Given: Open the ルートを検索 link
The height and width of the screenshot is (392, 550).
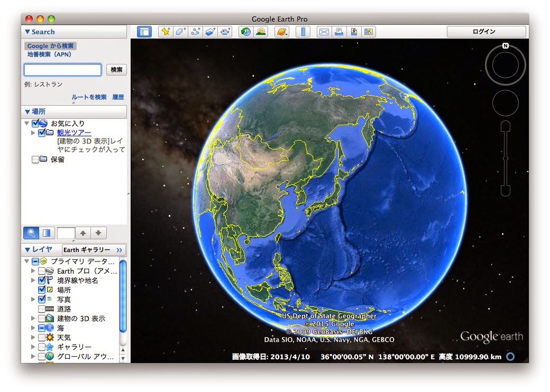Looking at the screenshot, I should 89,97.
